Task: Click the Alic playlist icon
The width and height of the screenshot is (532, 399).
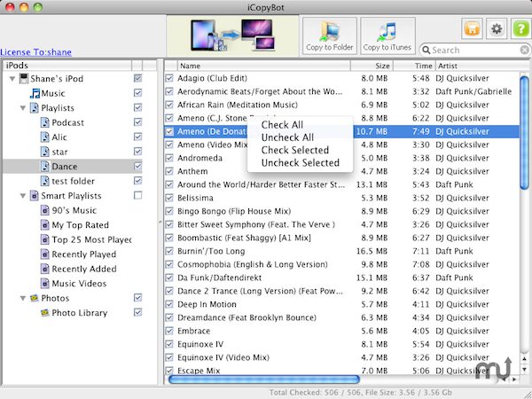Action: (45, 137)
